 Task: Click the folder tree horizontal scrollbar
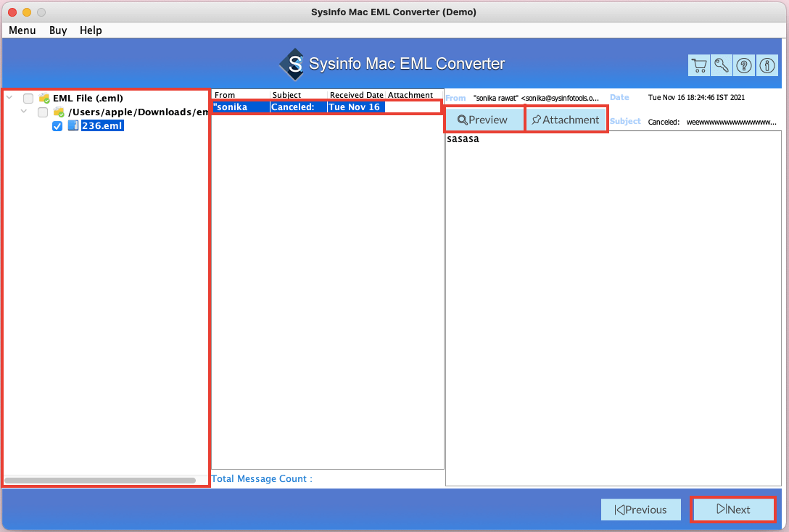tap(100, 481)
